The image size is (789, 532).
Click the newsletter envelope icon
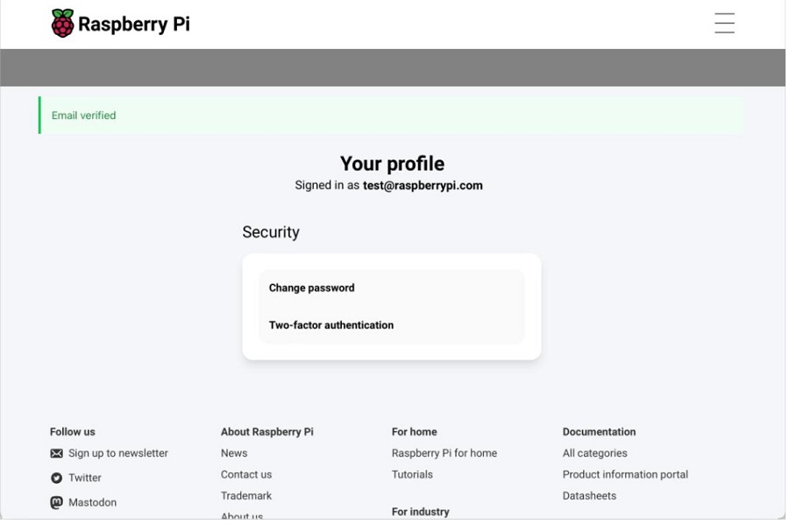(57, 455)
